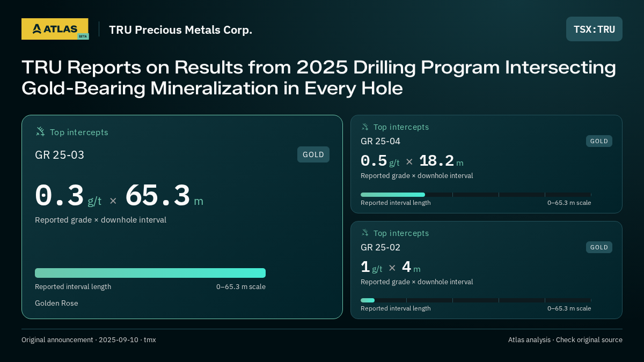The image size is (644, 362).
Task: Click the GOLD tag on GR 25-02
Action: click(599, 247)
